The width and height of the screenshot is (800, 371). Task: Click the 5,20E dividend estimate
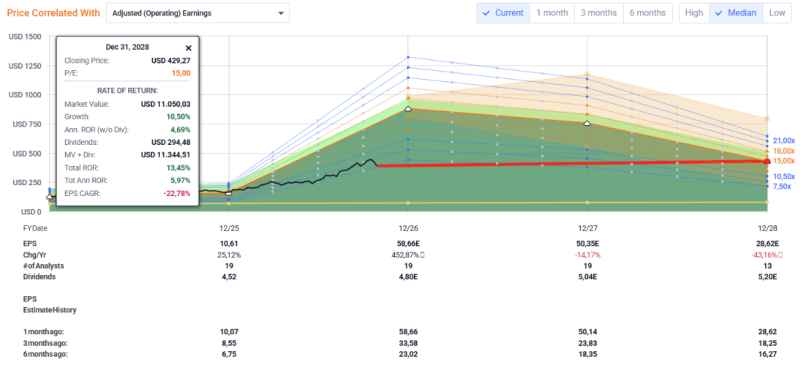tap(767, 277)
